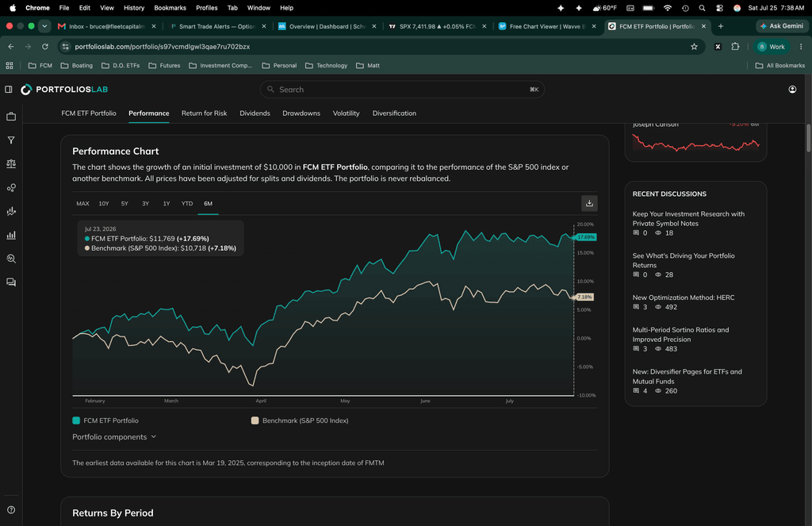
Task: Open the FCM bookmarks folder
Action: (x=40, y=65)
